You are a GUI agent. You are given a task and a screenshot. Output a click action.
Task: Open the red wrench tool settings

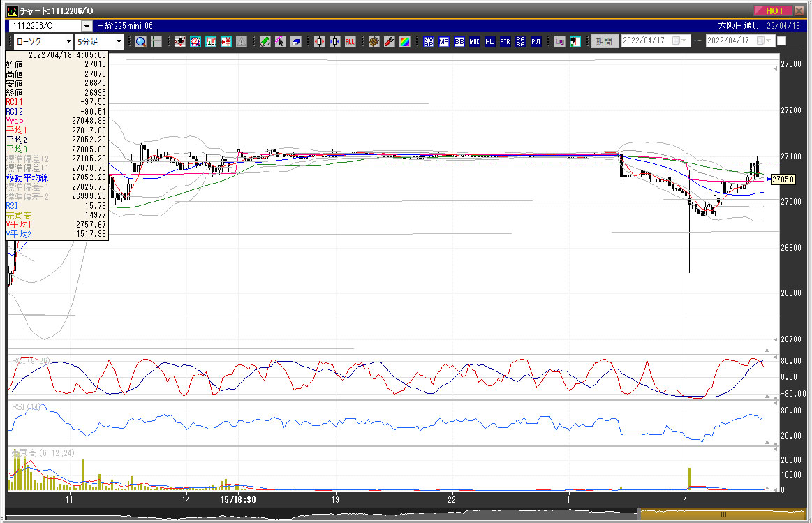pyautogui.click(x=390, y=42)
